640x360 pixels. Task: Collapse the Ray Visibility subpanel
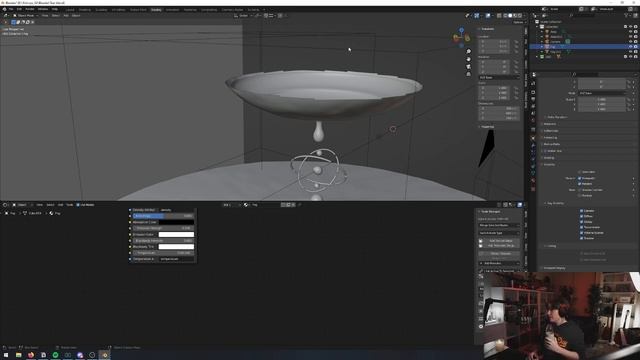point(554,203)
